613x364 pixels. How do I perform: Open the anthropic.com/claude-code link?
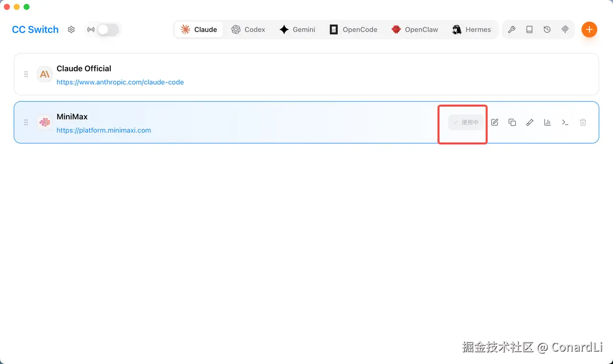point(120,82)
